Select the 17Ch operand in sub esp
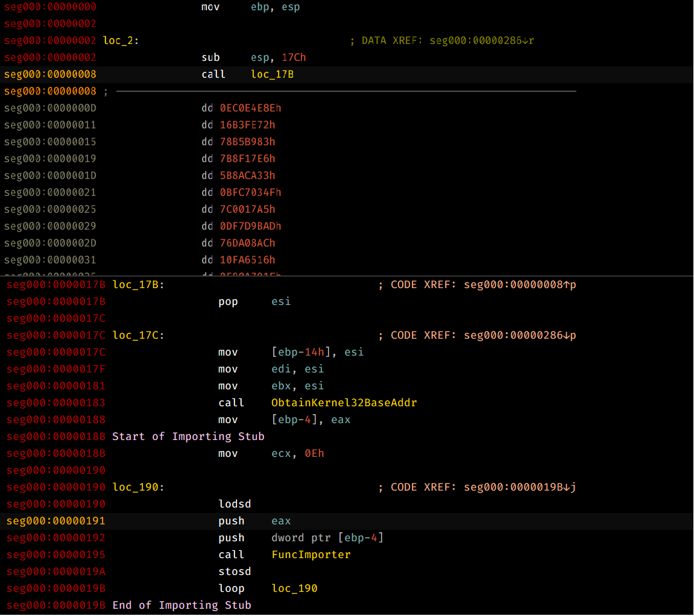The width and height of the screenshot is (694, 616). pyautogui.click(x=294, y=57)
